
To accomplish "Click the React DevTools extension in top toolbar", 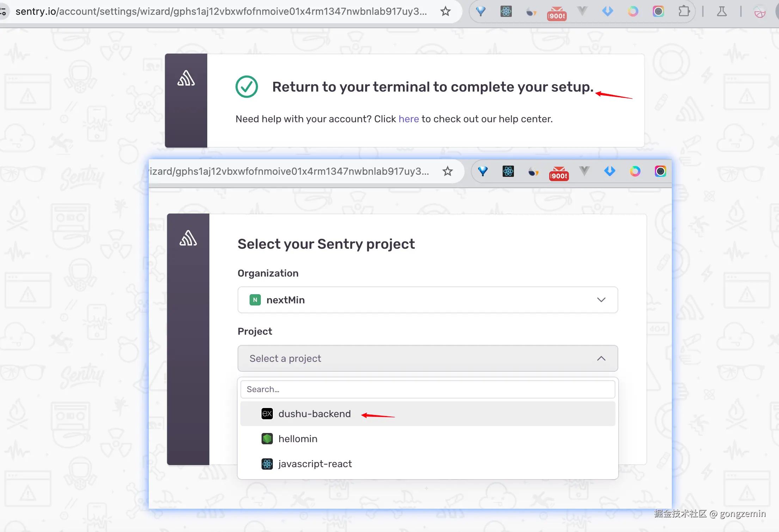I will click(x=506, y=12).
